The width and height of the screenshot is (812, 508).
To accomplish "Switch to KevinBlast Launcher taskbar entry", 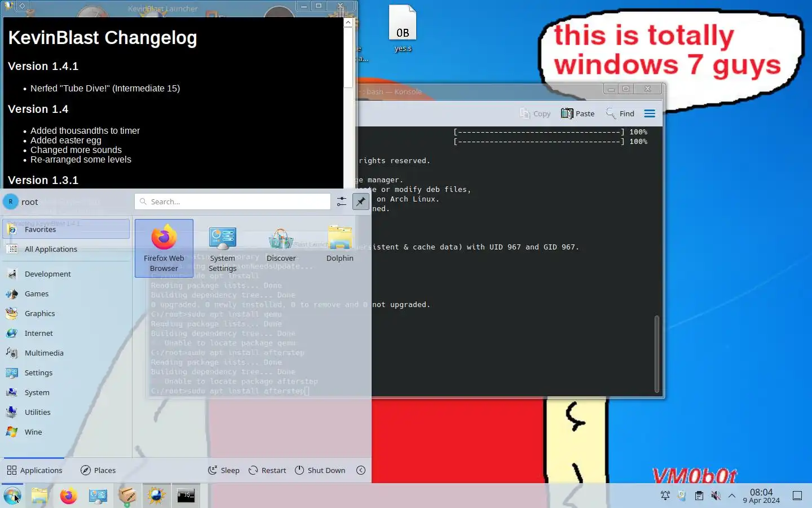I will point(157,496).
